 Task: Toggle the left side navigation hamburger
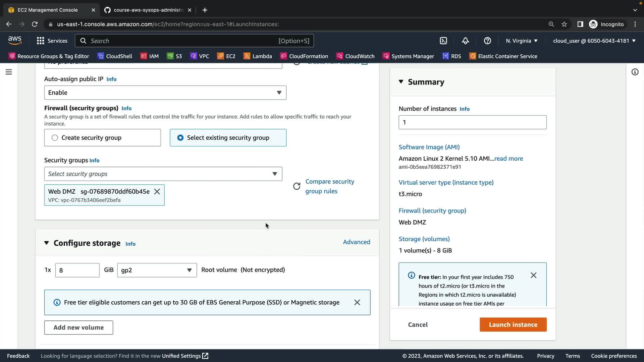(x=9, y=72)
